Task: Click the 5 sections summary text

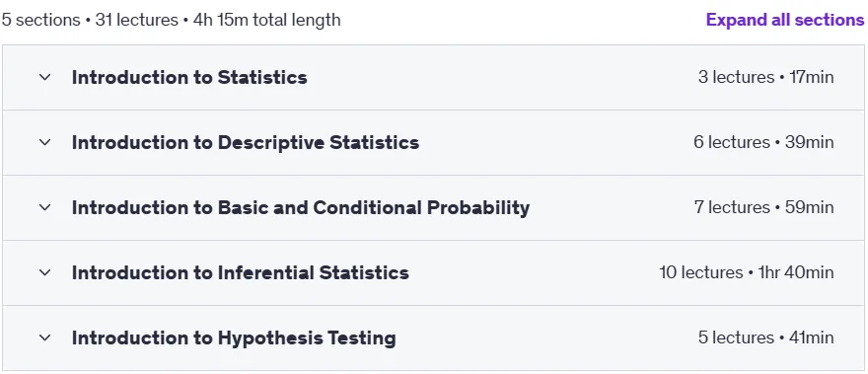Action: (x=41, y=20)
